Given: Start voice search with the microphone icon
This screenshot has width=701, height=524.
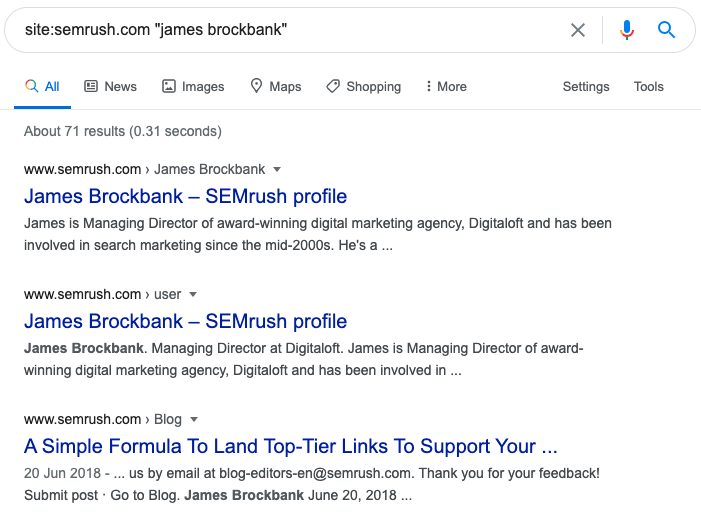Looking at the screenshot, I should (627, 30).
